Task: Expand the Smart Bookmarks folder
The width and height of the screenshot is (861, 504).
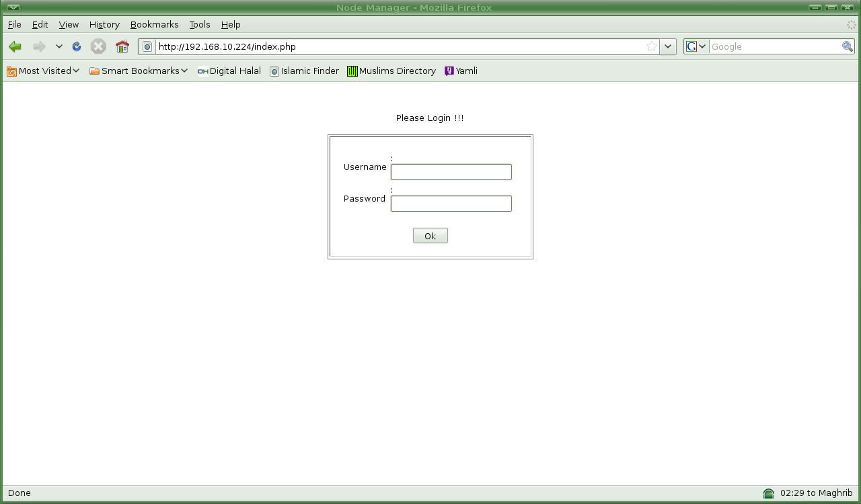Action: pyautogui.click(x=139, y=71)
